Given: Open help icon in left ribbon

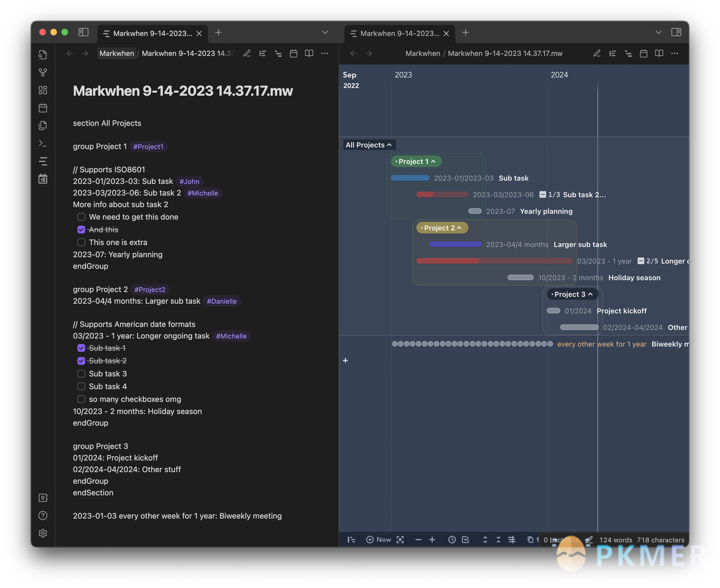Looking at the screenshot, I should click(43, 516).
